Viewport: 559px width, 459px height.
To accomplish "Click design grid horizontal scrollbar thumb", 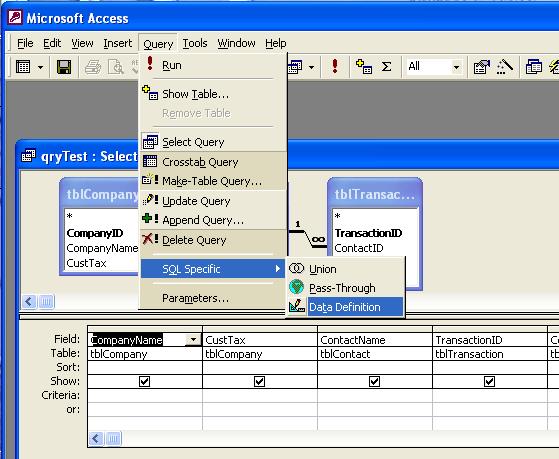I will coord(113,438).
